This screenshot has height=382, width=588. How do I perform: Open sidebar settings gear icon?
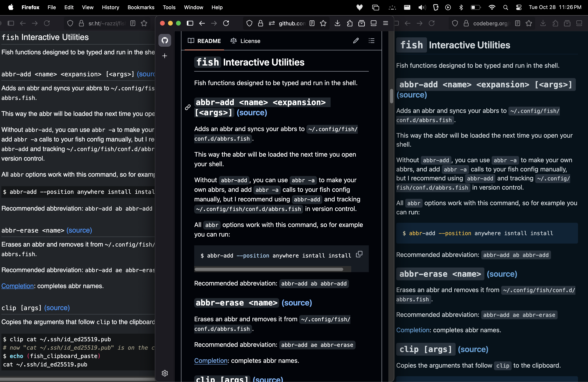(x=165, y=373)
